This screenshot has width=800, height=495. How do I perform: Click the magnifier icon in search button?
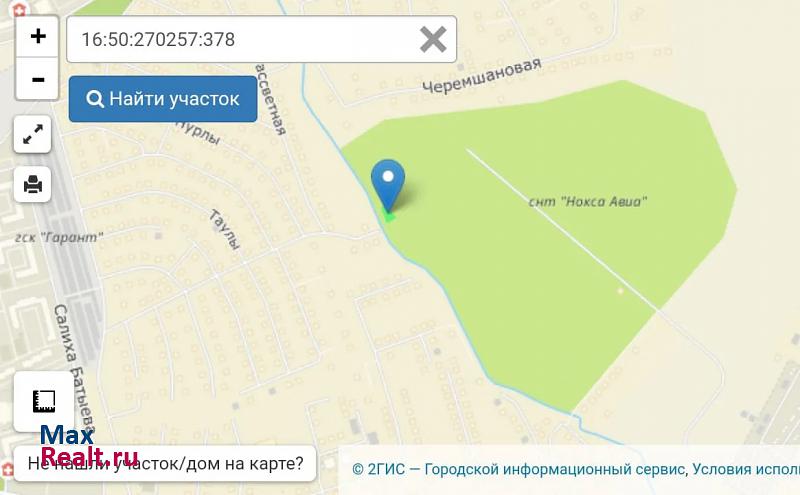(95, 98)
